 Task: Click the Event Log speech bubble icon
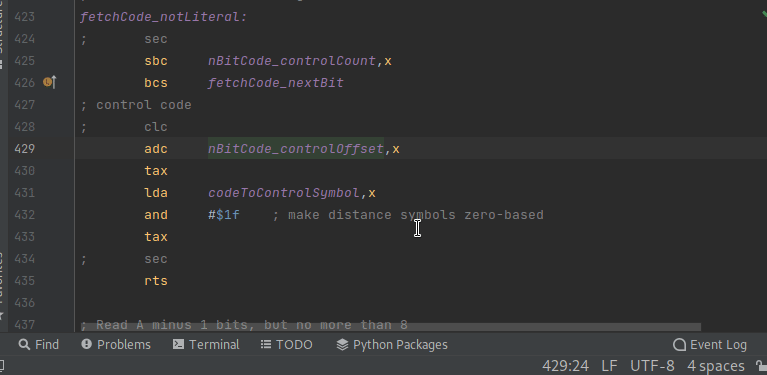tap(679, 345)
